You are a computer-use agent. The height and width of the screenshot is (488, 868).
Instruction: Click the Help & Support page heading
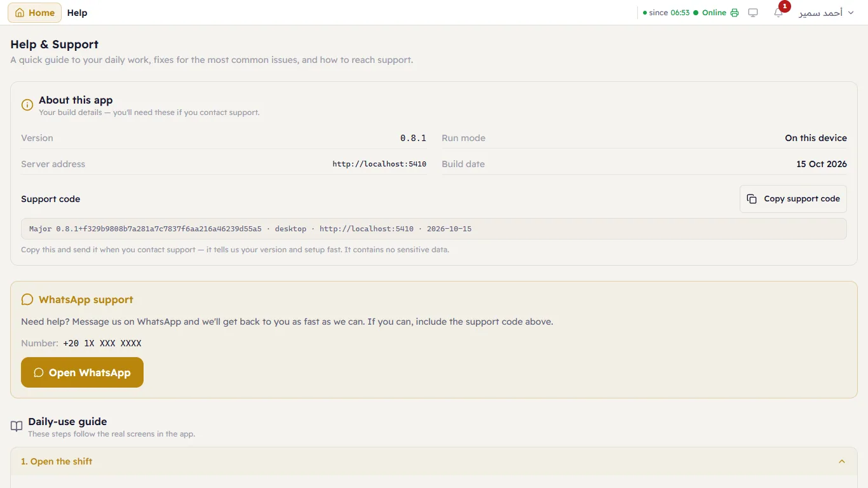[x=55, y=44]
